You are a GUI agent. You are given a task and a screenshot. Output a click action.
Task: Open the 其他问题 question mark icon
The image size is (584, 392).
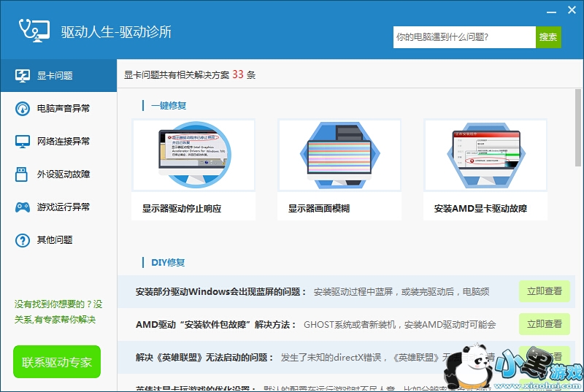[23, 240]
